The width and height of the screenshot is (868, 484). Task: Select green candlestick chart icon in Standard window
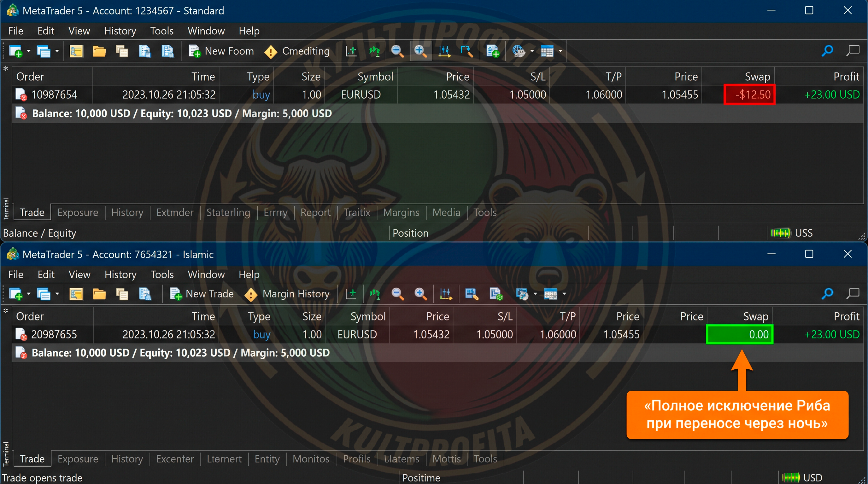pos(374,51)
